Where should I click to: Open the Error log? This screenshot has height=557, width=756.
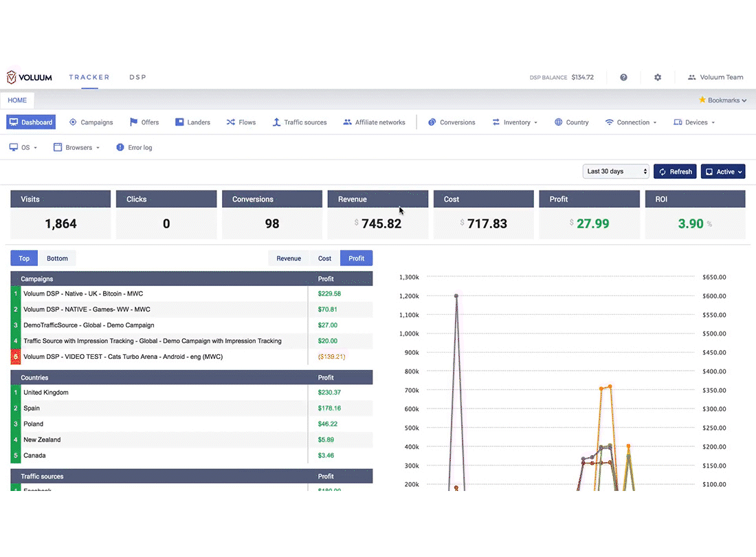tap(134, 148)
